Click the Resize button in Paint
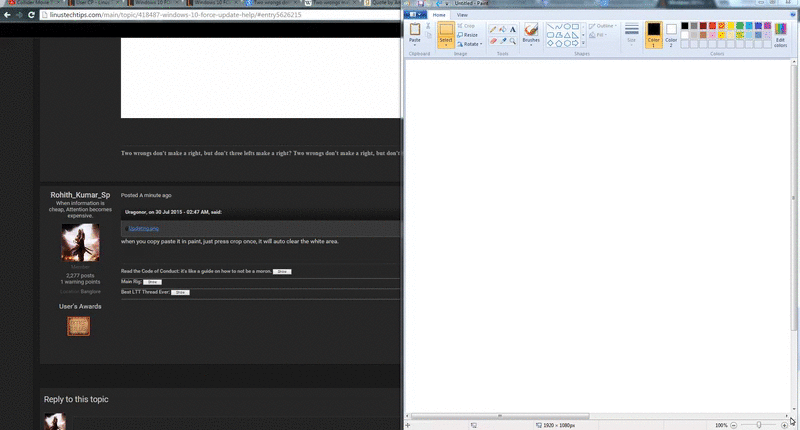Screen dimensions: 800x430 pos(467,35)
